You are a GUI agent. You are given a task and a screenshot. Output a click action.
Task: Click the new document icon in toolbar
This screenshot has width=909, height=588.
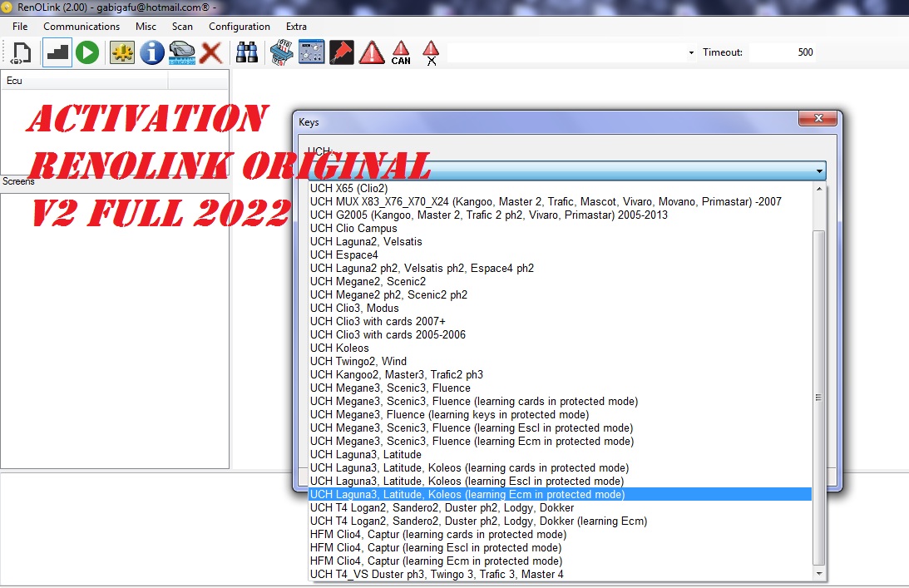coord(22,52)
